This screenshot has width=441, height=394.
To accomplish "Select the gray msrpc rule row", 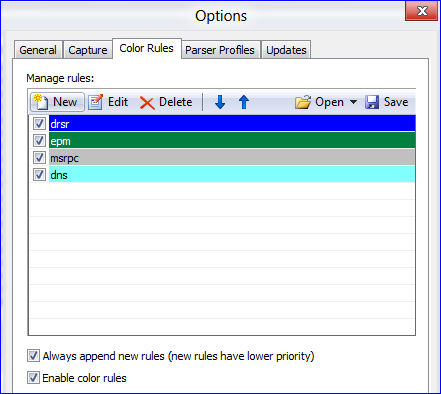I will click(232, 157).
